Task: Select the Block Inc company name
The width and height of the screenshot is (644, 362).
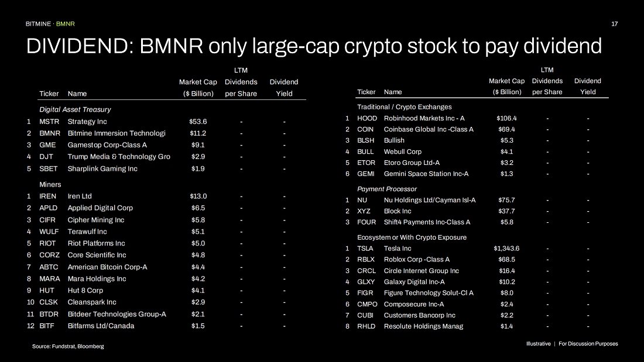Action: pos(398,211)
